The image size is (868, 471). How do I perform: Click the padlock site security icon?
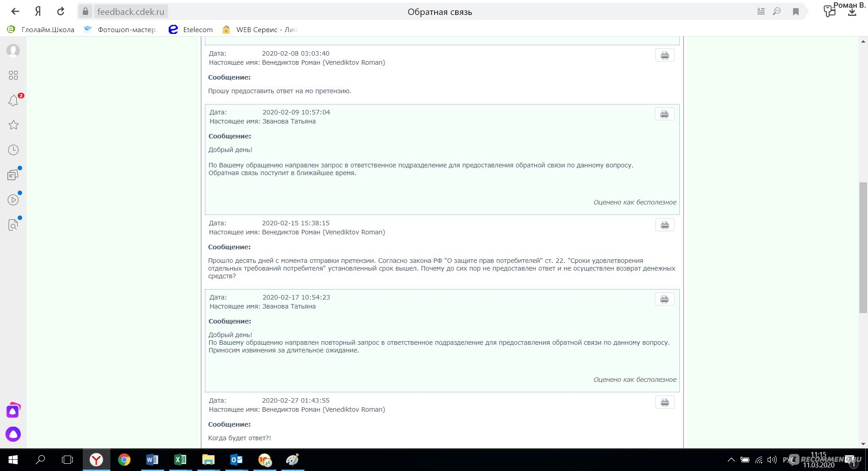click(85, 11)
